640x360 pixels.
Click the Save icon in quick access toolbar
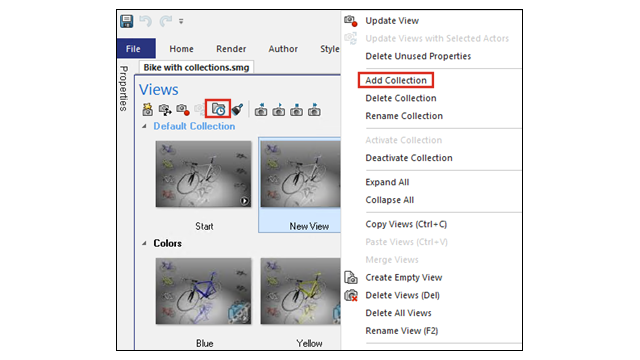click(127, 21)
